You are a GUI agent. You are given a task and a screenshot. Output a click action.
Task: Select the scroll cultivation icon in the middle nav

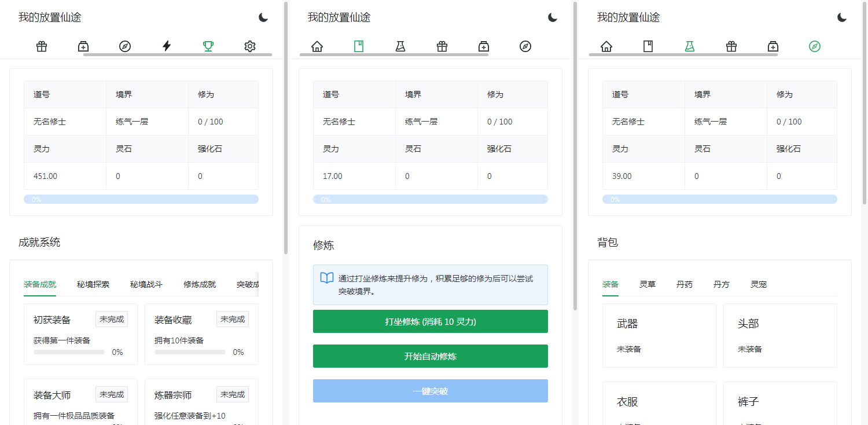(358, 46)
